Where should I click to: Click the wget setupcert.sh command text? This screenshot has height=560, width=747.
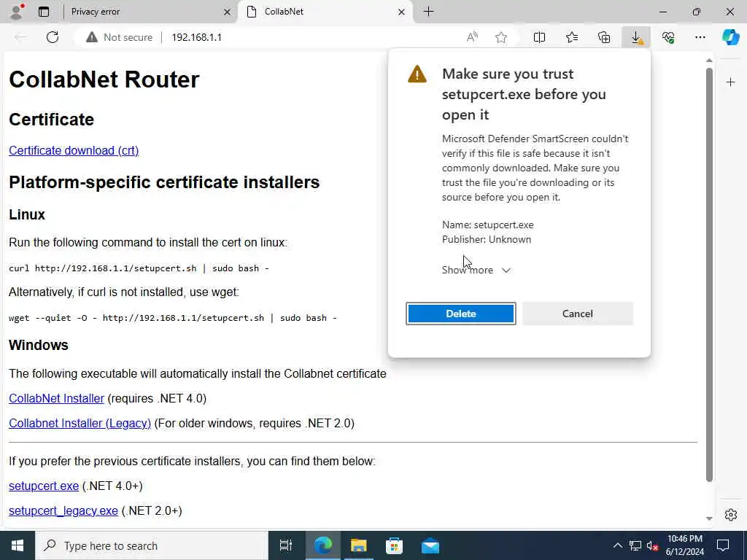[172, 318]
